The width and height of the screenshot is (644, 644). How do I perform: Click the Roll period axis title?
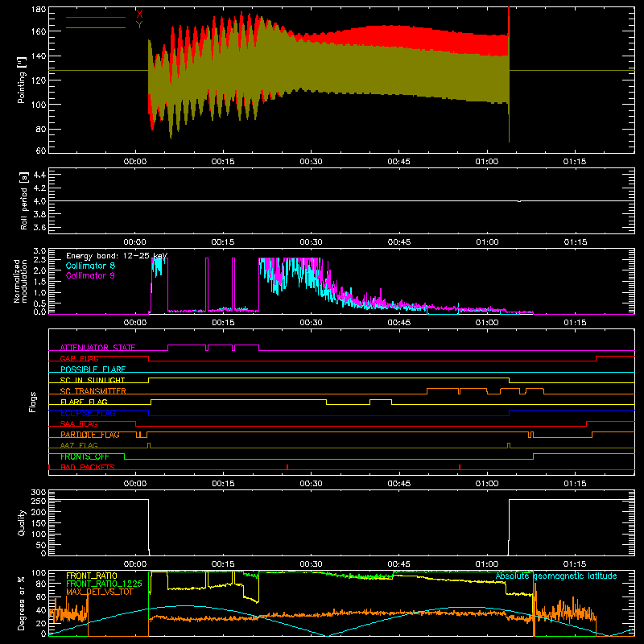point(23,200)
